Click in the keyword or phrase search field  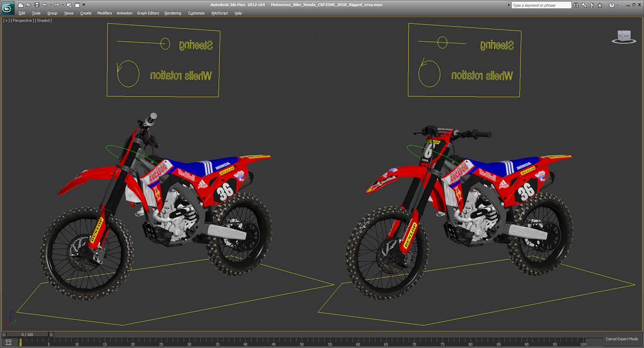point(541,5)
